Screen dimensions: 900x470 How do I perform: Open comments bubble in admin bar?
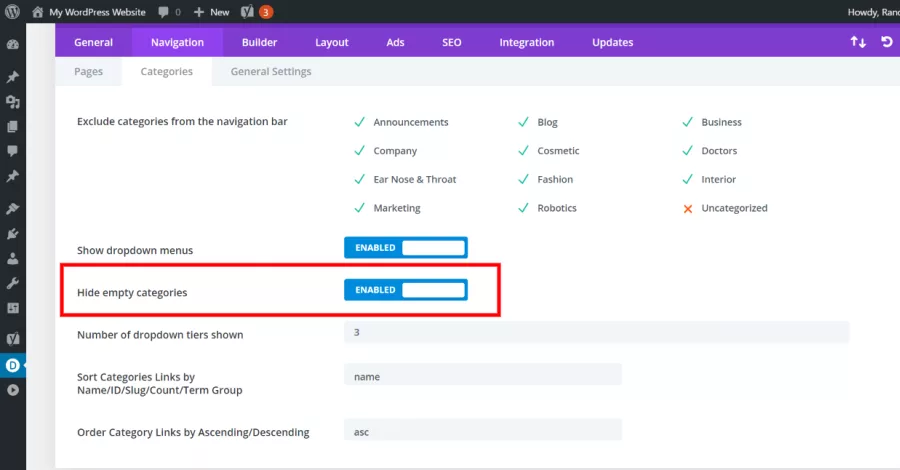click(164, 12)
